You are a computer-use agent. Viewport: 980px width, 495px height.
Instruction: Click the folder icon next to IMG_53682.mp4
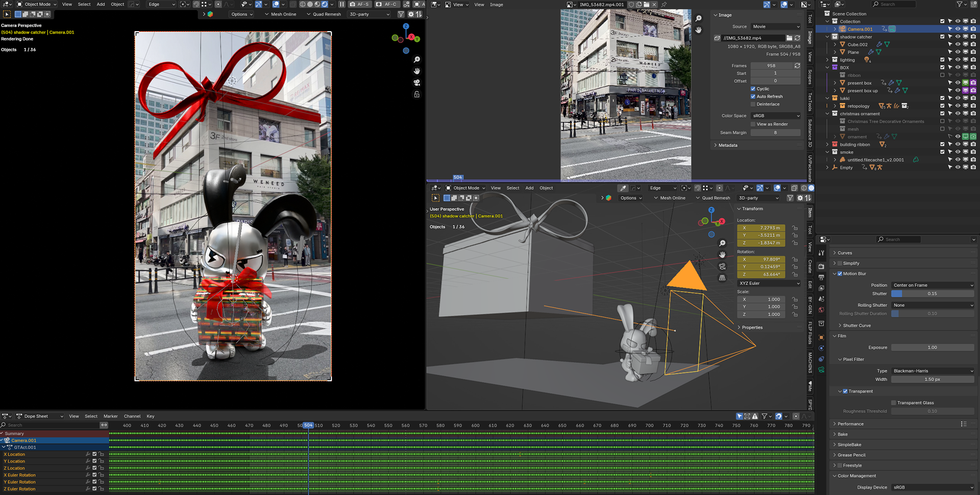(x=789, y=38)
